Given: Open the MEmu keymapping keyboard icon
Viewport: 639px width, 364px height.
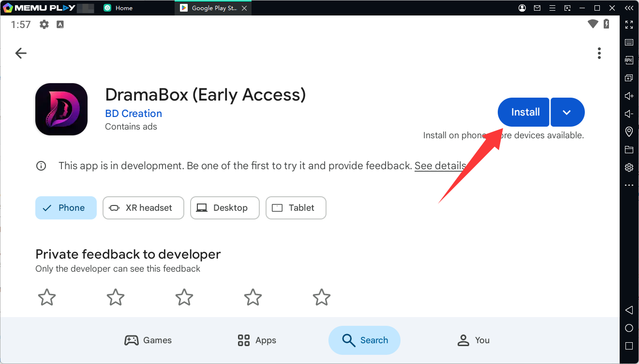Looking at the screenshot, I should pos(629,43).
